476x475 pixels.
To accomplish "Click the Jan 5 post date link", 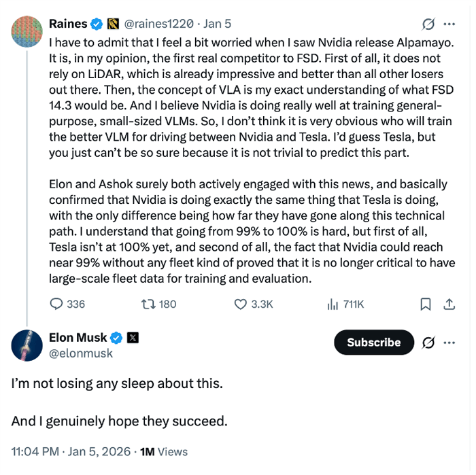I will click(x=218, y=24).
